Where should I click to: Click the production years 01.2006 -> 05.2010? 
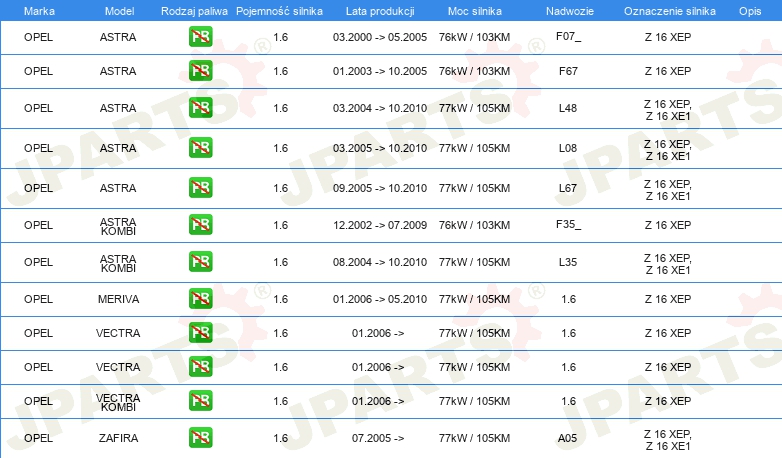pos(380,299)
